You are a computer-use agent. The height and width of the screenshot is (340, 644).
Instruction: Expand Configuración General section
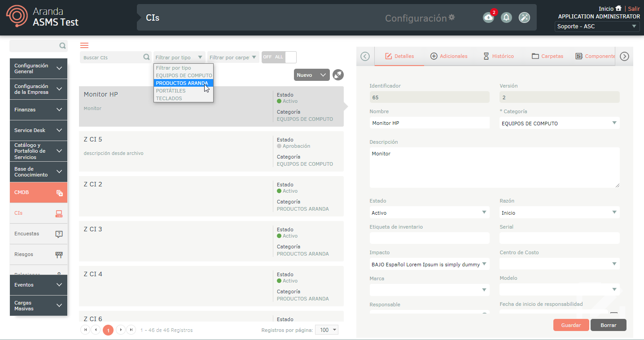(39, 68)
